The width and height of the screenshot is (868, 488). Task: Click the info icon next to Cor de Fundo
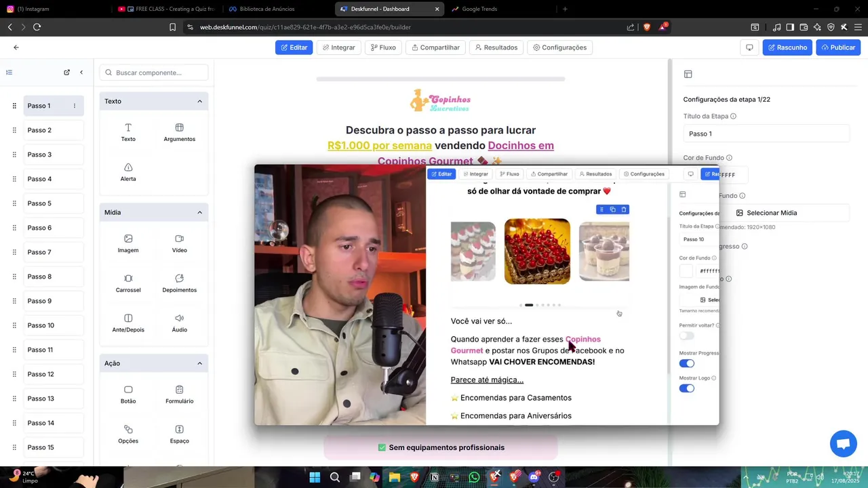click(x=729, y=158)
